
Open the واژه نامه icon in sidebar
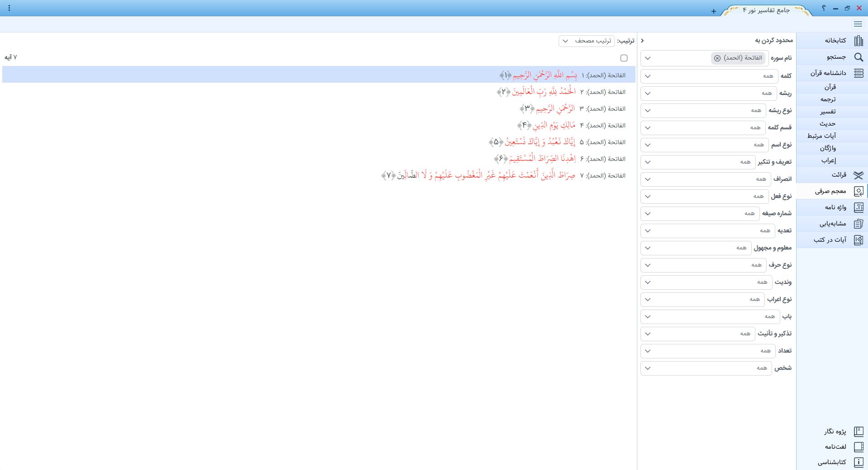click(858, 207)
